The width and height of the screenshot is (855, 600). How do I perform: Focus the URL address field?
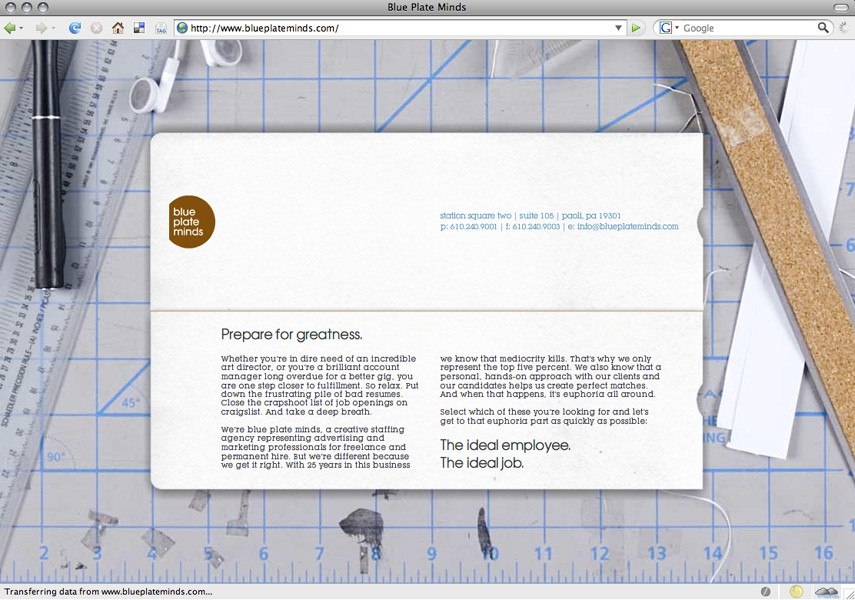point(401,28)
